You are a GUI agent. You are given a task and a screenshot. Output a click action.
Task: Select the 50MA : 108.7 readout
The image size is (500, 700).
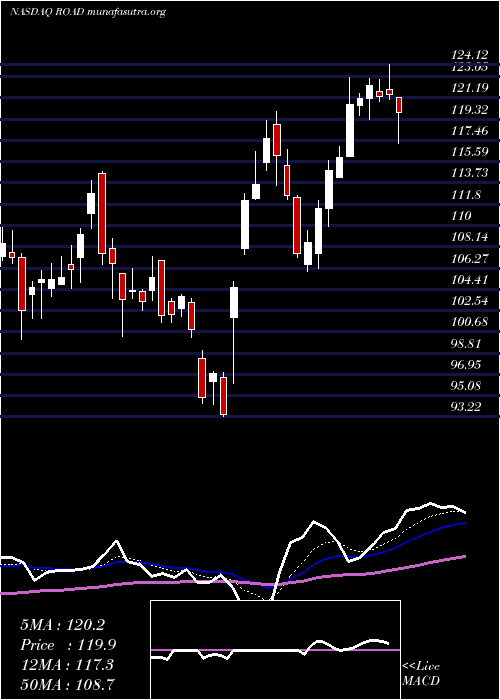tap(67, 684)
